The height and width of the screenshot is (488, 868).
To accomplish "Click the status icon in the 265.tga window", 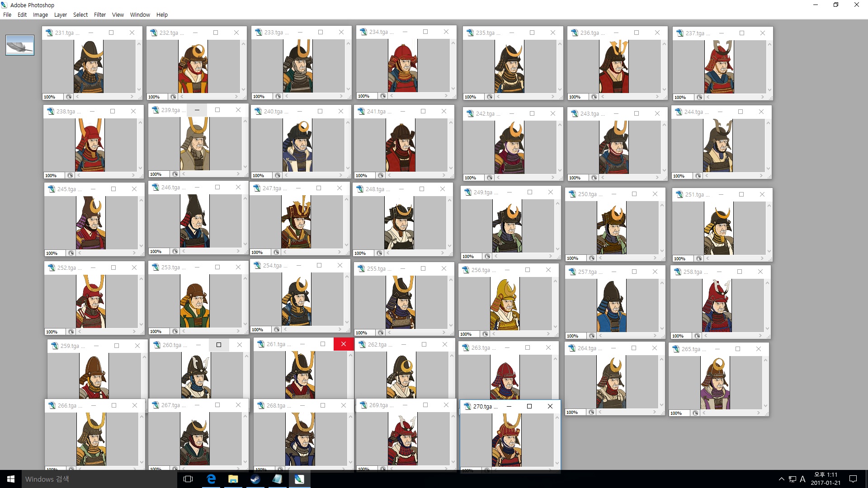I will point(695,413).
